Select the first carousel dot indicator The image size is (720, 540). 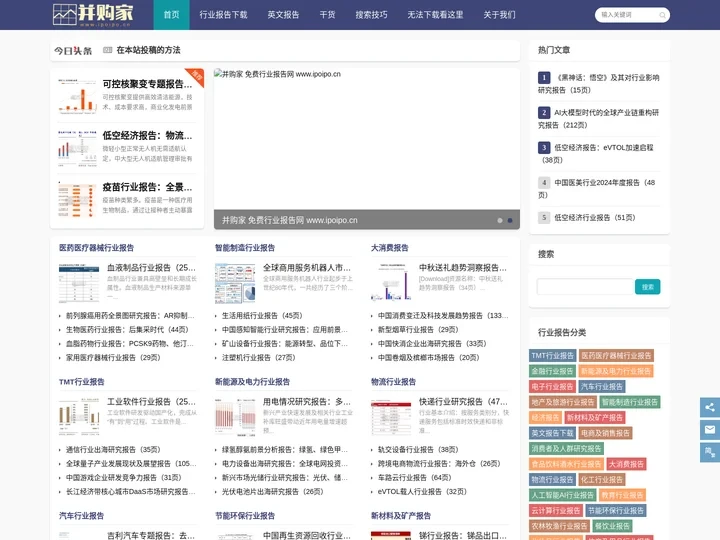pos(500,220)
